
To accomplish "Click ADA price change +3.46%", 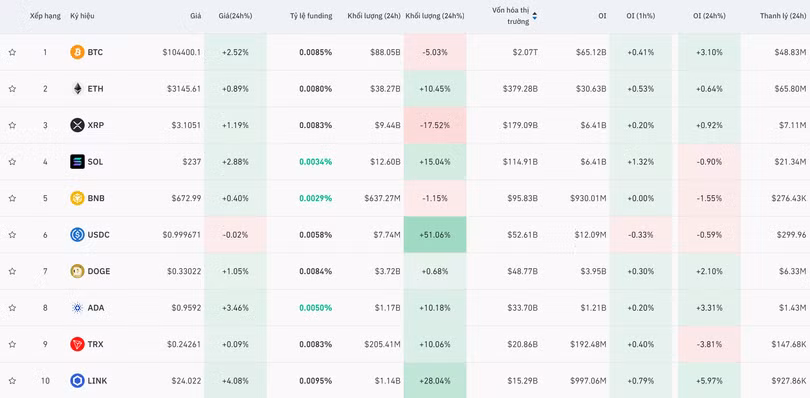I will (236, 308).
